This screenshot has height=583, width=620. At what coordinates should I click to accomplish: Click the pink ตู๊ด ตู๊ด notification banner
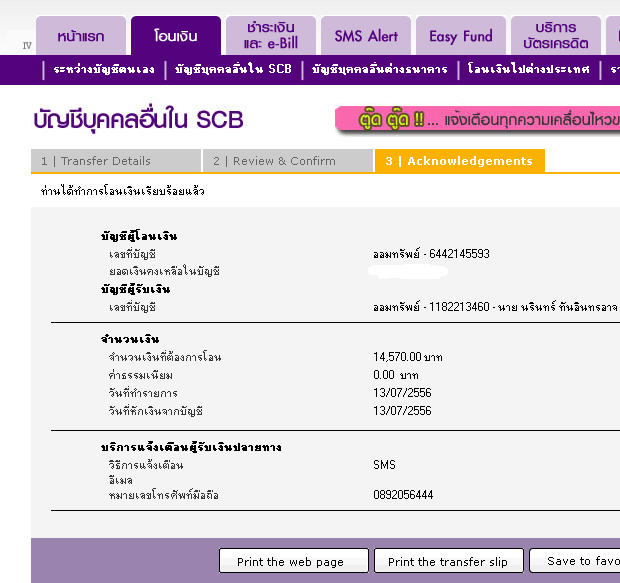coord(477,119)
